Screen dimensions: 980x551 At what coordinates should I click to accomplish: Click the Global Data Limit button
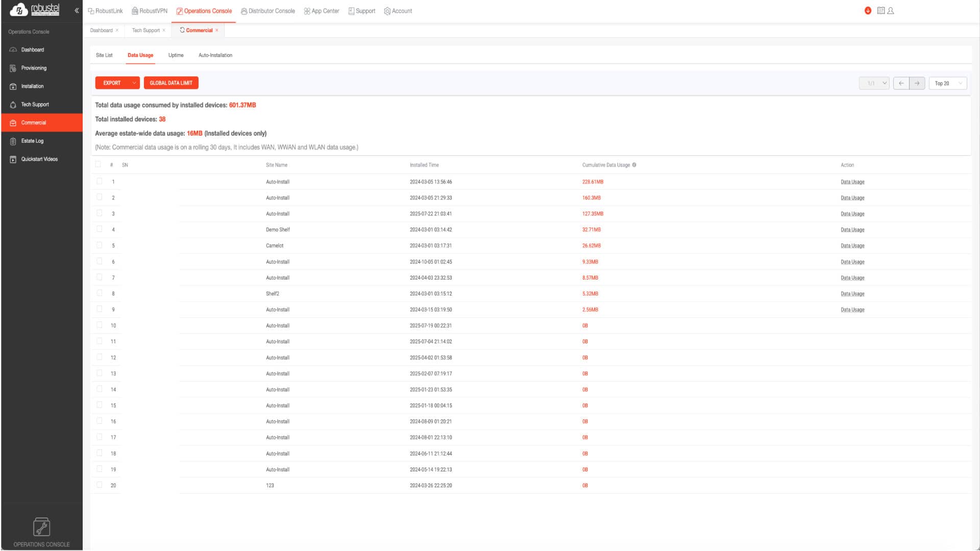[171, 83]
